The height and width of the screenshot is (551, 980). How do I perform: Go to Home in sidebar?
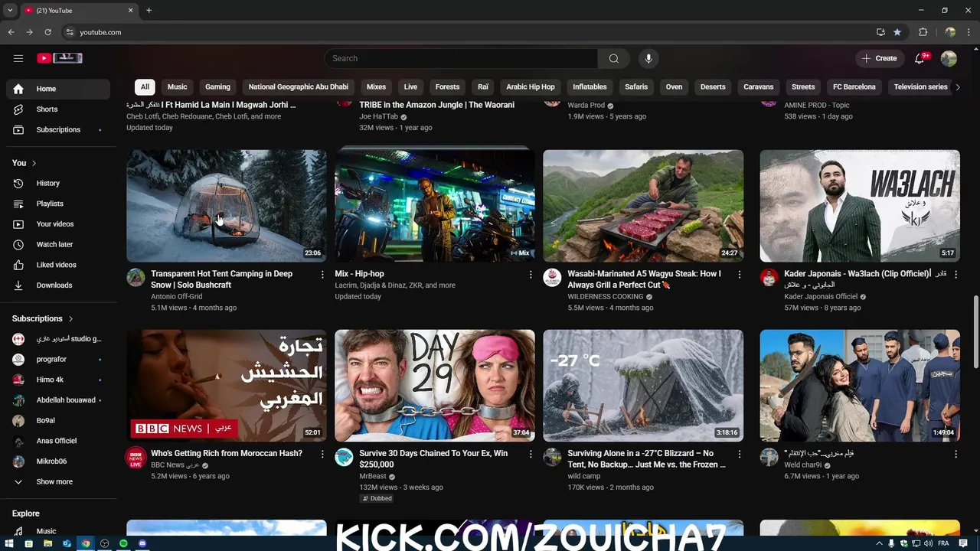coord(58,89)
